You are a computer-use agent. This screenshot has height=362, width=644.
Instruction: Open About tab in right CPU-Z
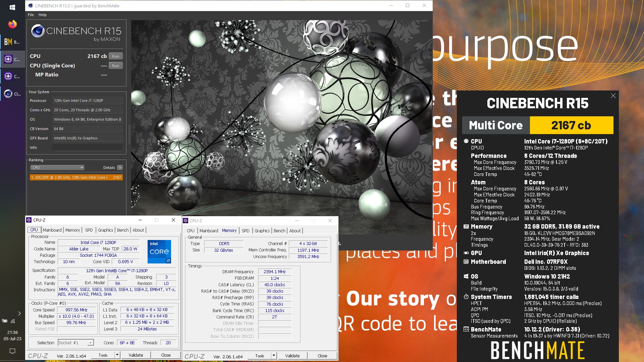point(295,231)
